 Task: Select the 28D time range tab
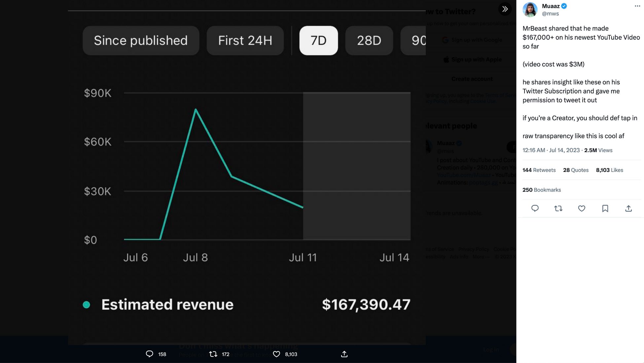(369, 41)
